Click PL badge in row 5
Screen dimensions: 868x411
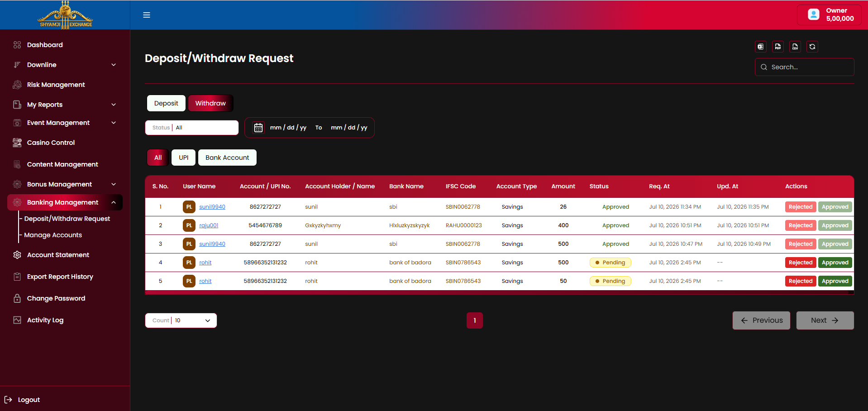pos(189,281)
